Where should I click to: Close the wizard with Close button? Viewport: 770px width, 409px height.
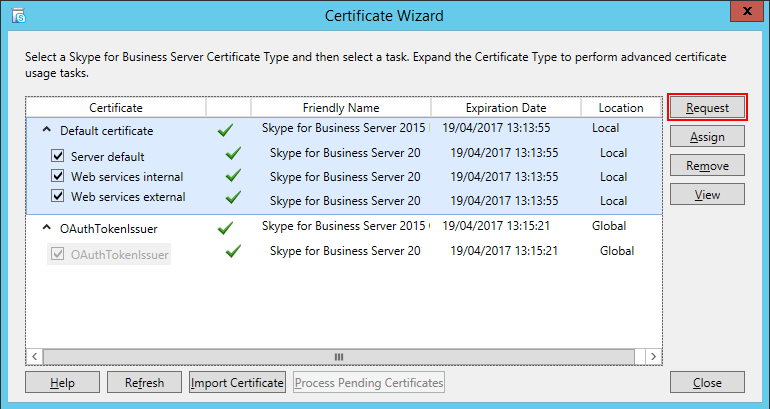[707, 382]
